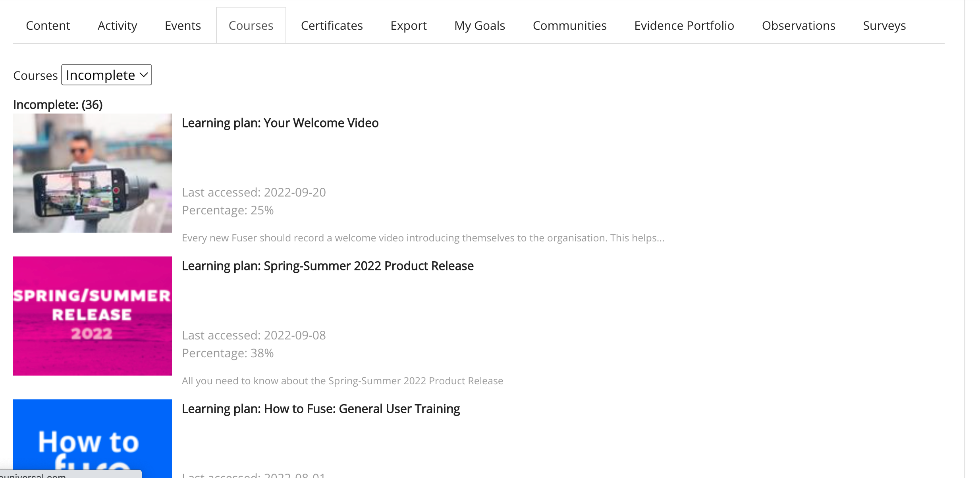Go to the Events tab
The height and width of the screenshot is (478, 980).
pyautogui.click(x=183, y=26)
